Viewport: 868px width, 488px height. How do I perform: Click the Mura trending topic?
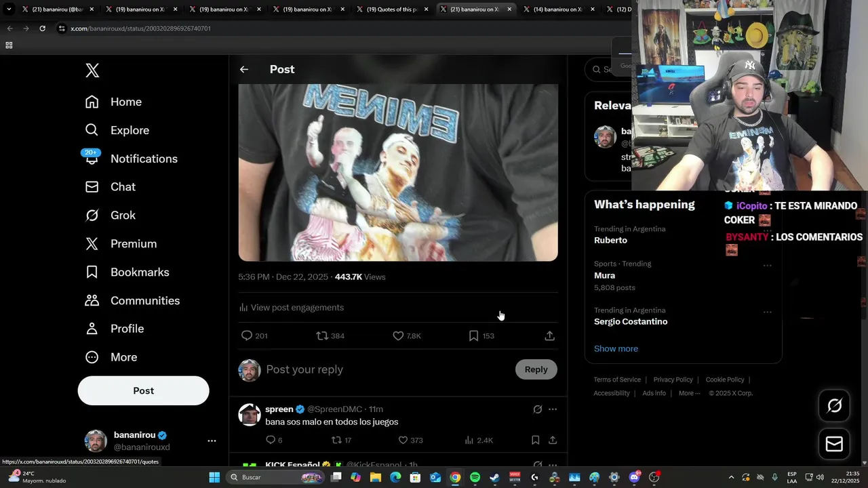click(604, 276)
